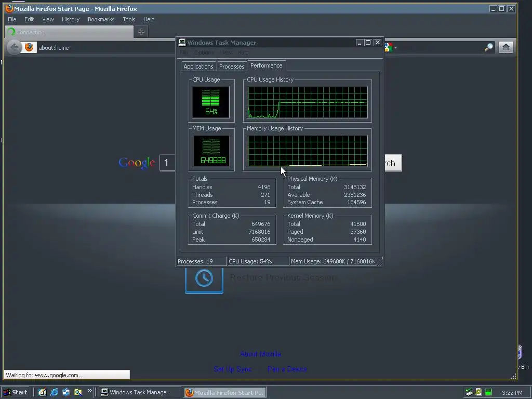This screenshot has height=399, width=532.
Task: Select the Applications tab in Task Manager
Action: 198,66
